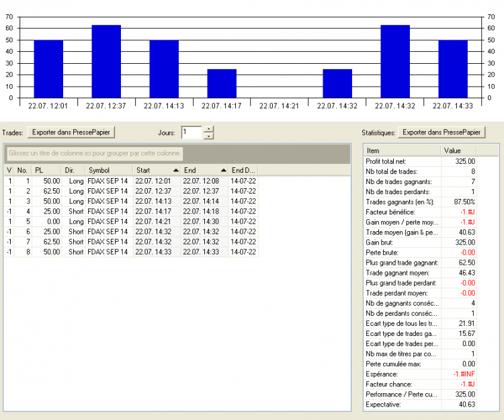Select trade 5 PL value 0.00
This screenshot has height=420, width=504.
pyautogui.click(x=46, y=221)
